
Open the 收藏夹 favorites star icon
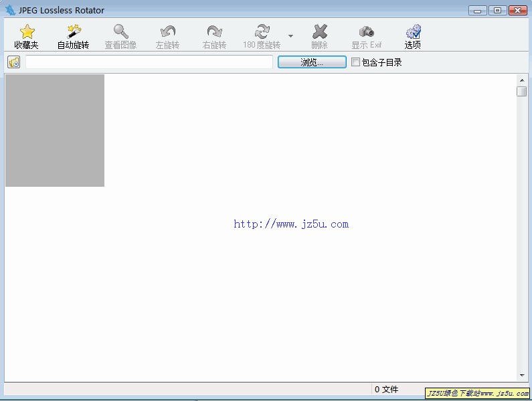27,31
